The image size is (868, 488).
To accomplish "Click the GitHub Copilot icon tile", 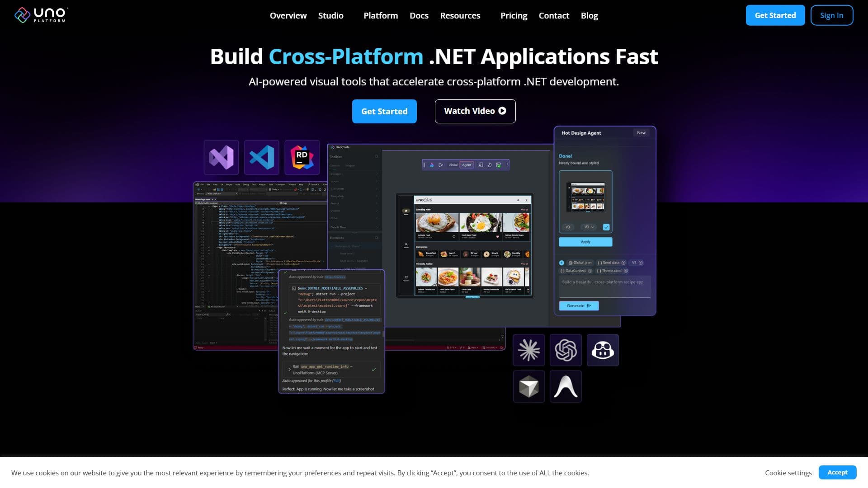I will (603, 350).
